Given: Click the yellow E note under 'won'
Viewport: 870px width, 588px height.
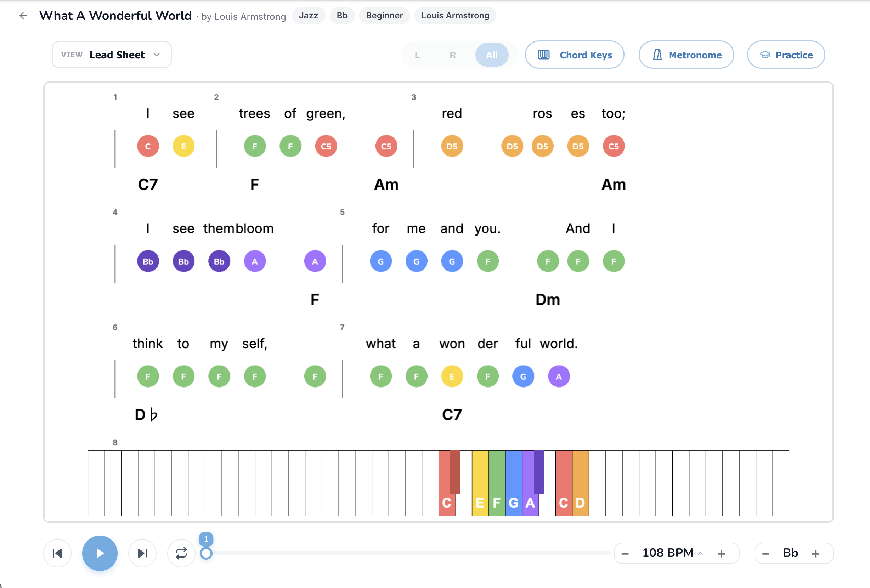Looking at the screenshot, I should [x=452, y=376].
